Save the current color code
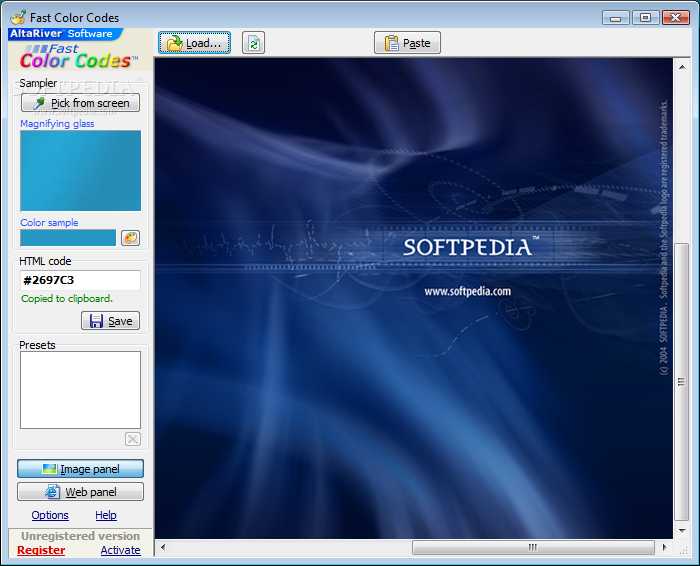Image resolution: width=700 pixels, height=566 pixels. (x=110, y=321)
